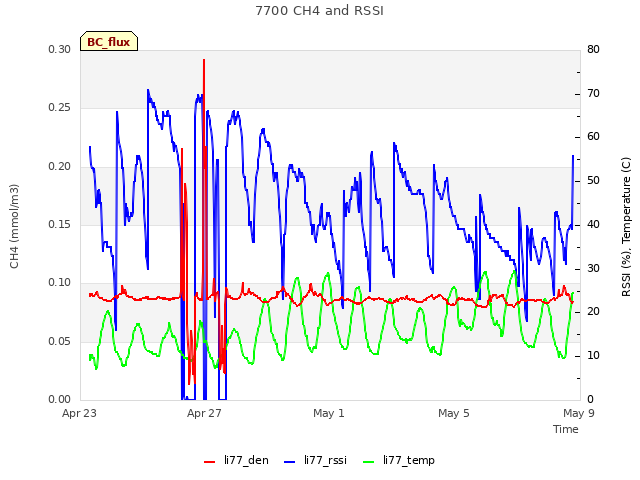This screenshot has height=480, width=640.
Task: Click the 70 right axis value
Action: click(x=593, y=93)
